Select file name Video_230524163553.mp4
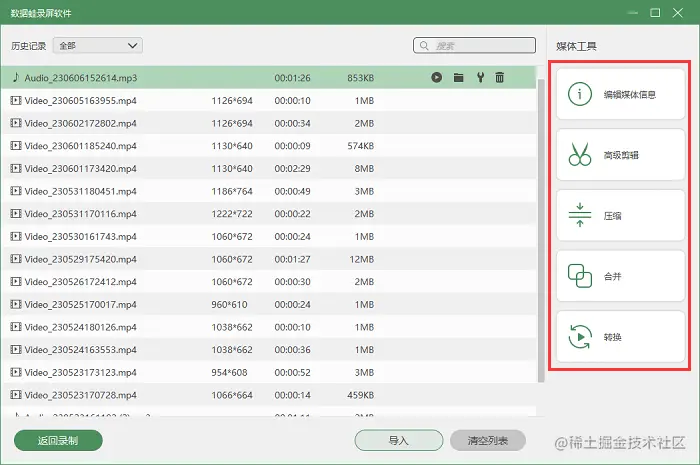Viewport: 700px width, 465px height. click(x=80, y=350)
